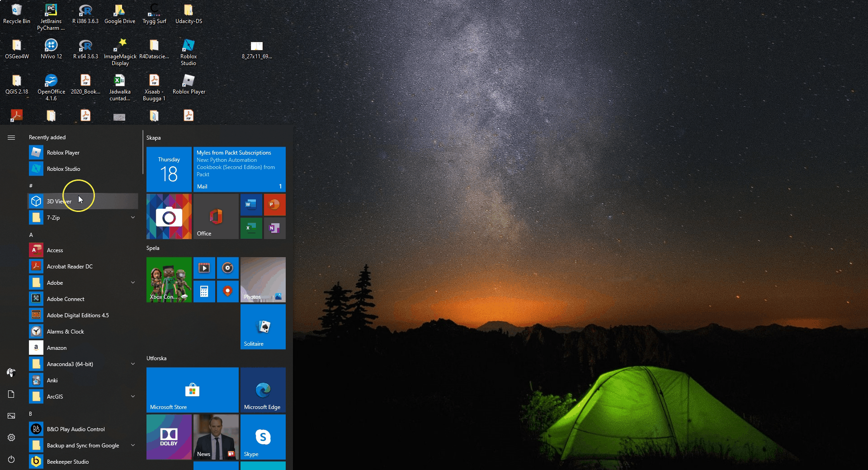Open the OneNote small tile
The height and width of the screenshot is (470, 868).
click(x=274, y=228)
